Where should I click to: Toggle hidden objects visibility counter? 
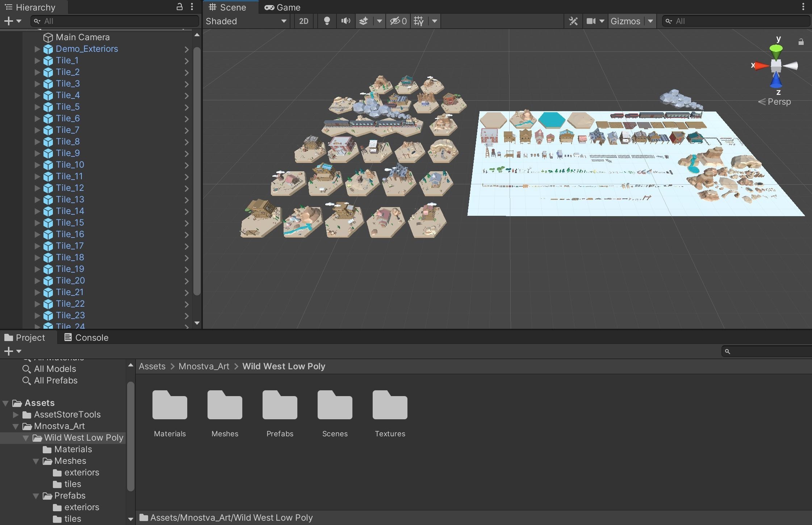point(398,21)
